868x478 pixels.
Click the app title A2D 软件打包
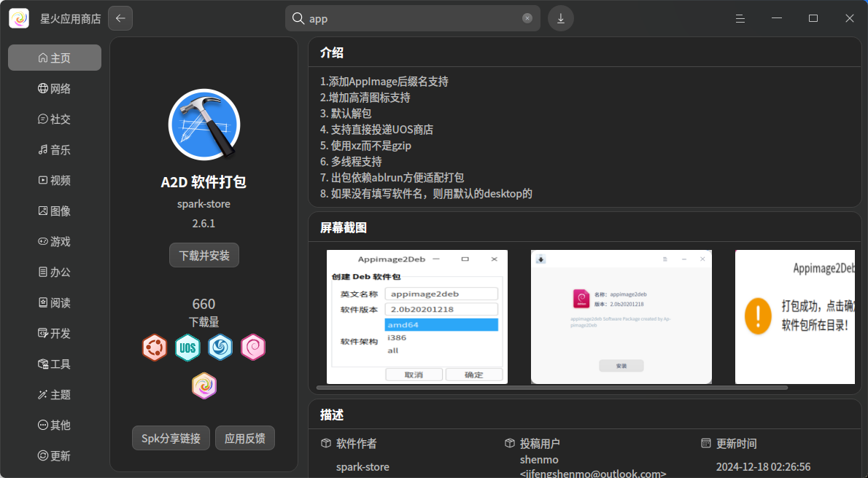click(204, 182)
